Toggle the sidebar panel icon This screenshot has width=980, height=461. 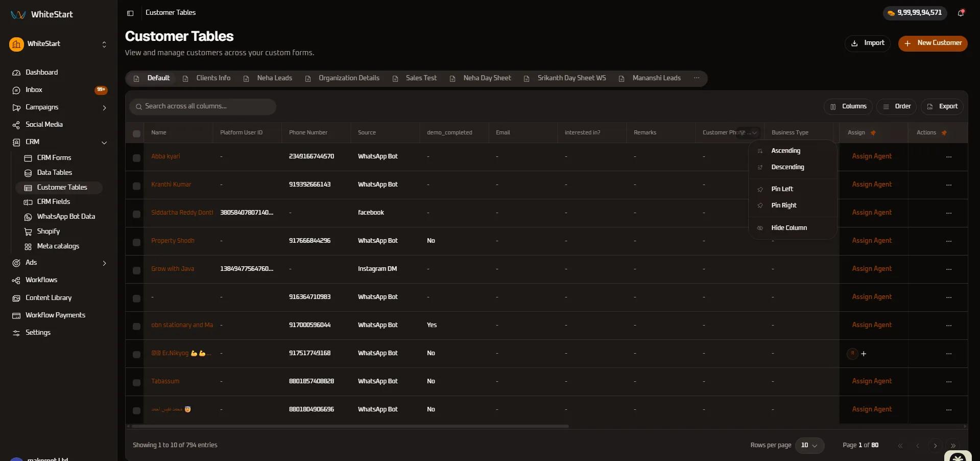[x=130, y=13]
